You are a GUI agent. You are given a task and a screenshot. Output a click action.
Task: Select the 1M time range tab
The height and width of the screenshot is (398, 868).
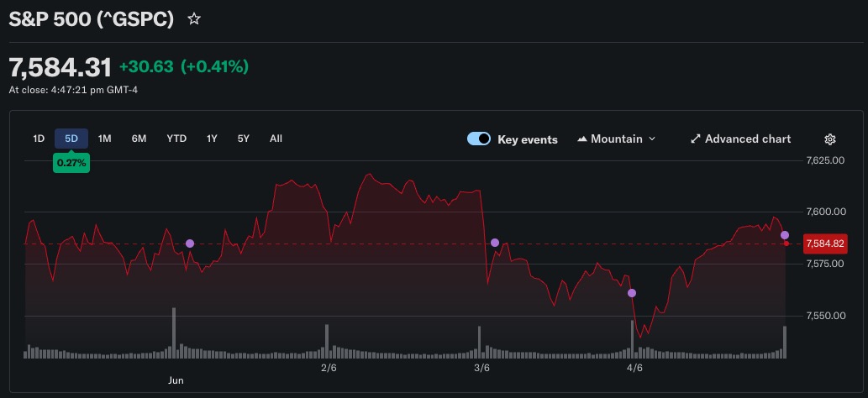tap(105, 139)
